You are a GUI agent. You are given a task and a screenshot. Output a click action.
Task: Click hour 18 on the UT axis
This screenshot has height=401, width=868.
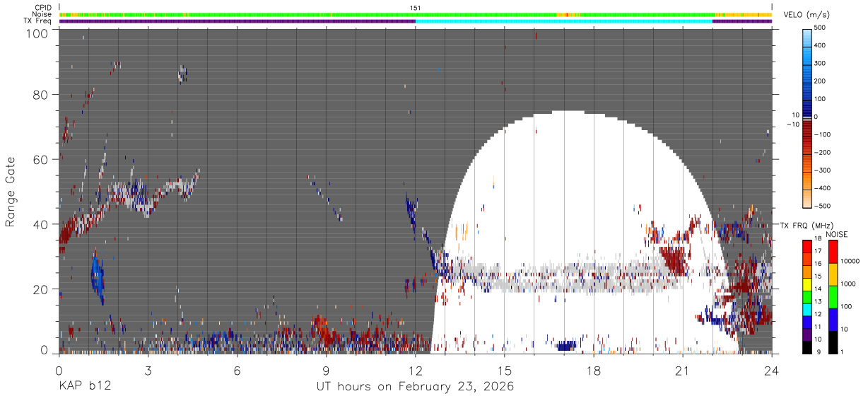[x=593, y=370]
